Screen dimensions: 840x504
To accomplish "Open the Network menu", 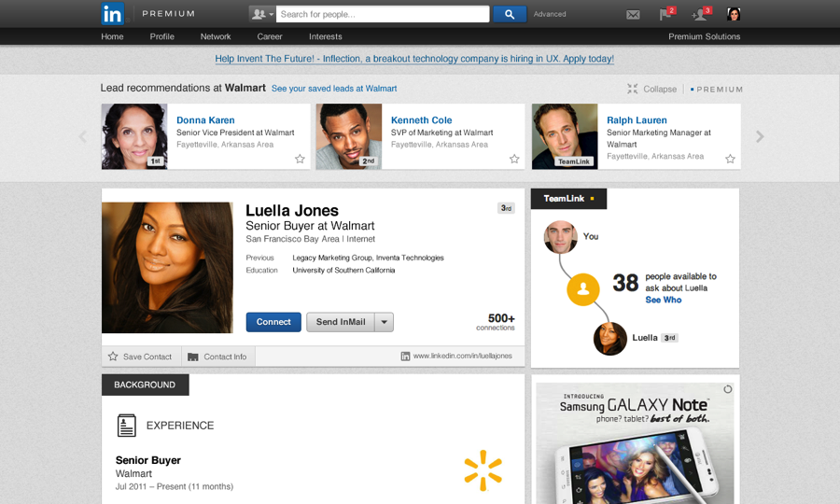I will point(216,36).
